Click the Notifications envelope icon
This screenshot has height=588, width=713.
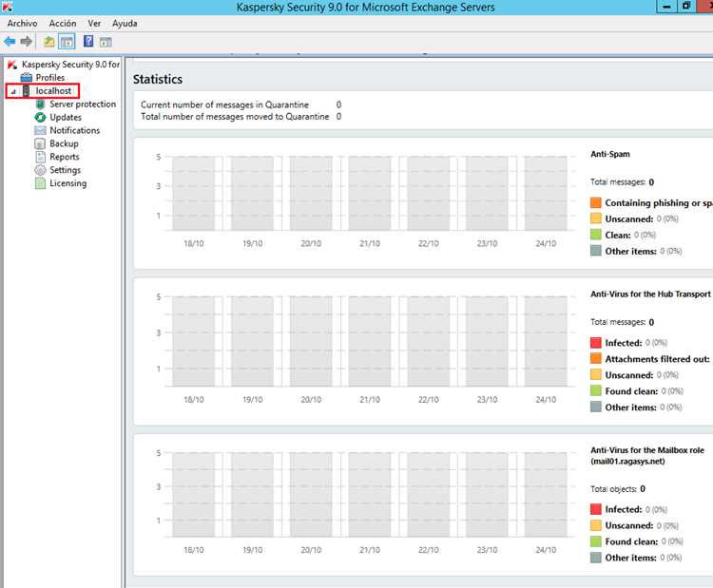(40, 130)
